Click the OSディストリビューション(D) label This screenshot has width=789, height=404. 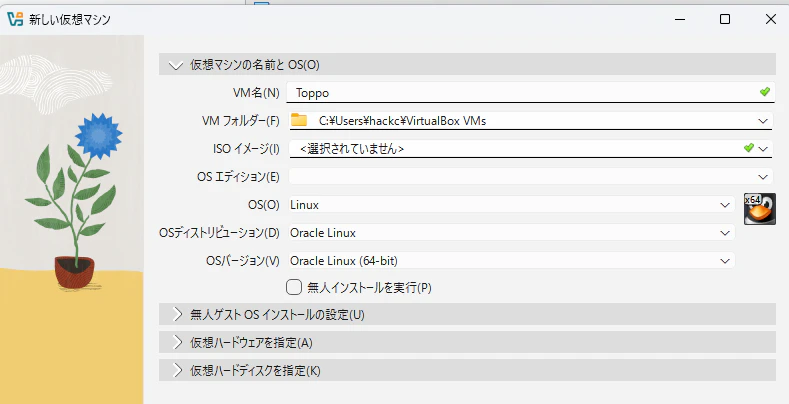tap(219, 233)
